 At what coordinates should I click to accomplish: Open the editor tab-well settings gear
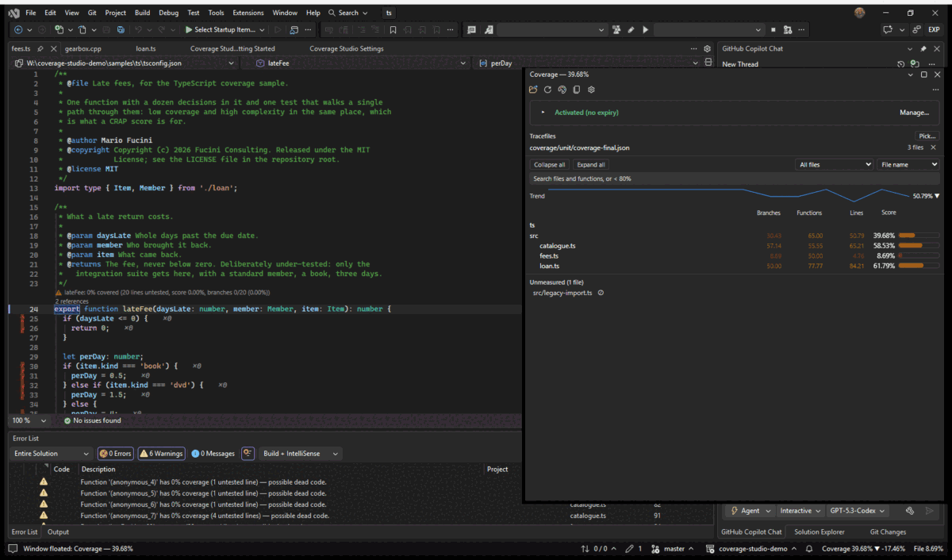707,48
